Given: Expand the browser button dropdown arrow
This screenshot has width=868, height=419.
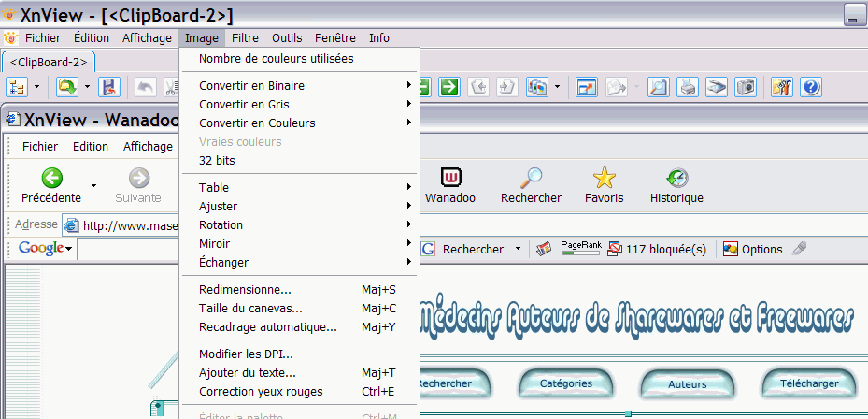Looking at the screenshot, I should pos(37,87).
